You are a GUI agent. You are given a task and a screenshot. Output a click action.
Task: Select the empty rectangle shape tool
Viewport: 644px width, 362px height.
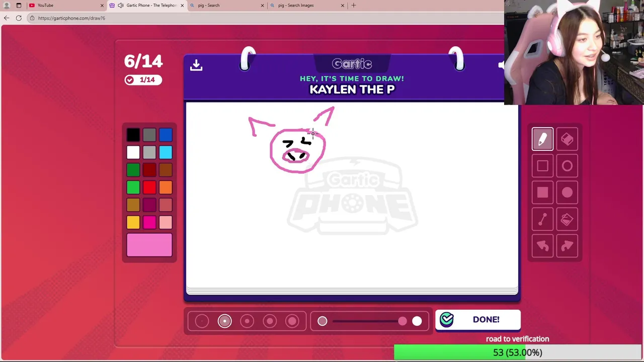pyautogui.click(x=542, y=166)
